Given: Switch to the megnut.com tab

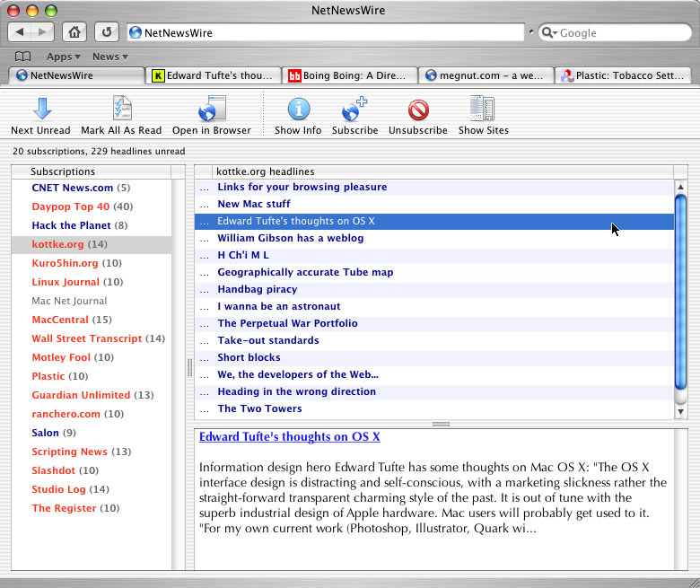Looking at the screenshot, I should click(486, 75).
